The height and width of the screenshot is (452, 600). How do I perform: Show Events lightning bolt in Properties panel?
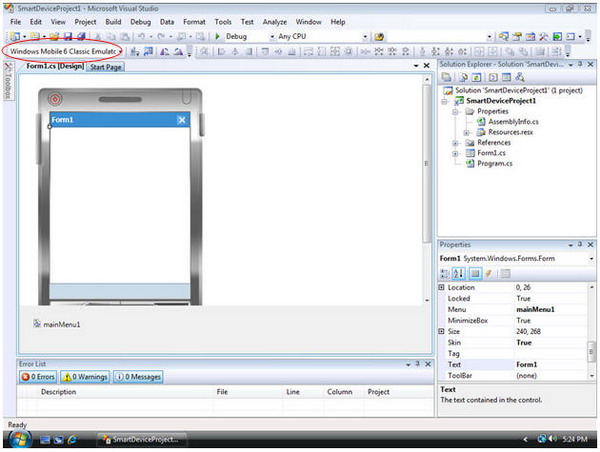(488, 273)
